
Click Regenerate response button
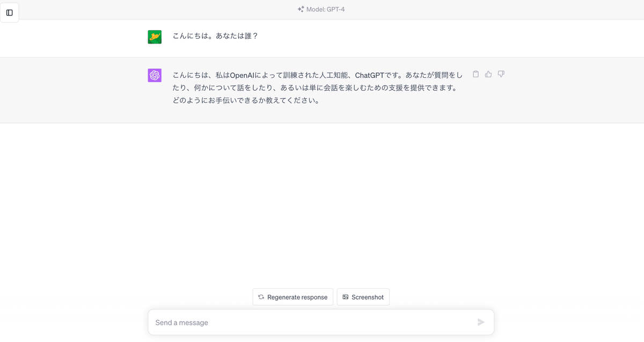[293, 297]
